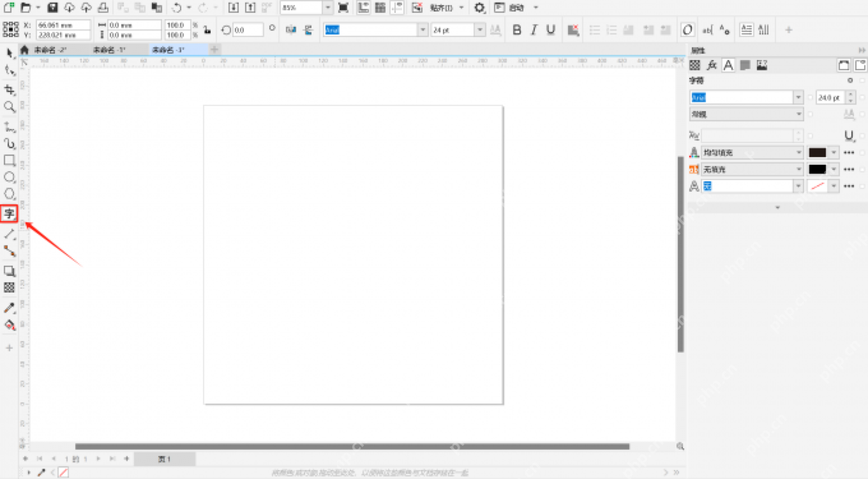Image resolution: width=868 pixels, height=479 pixels.
Task: Select the Freehand curve tool
Action: tap(9, 126)
